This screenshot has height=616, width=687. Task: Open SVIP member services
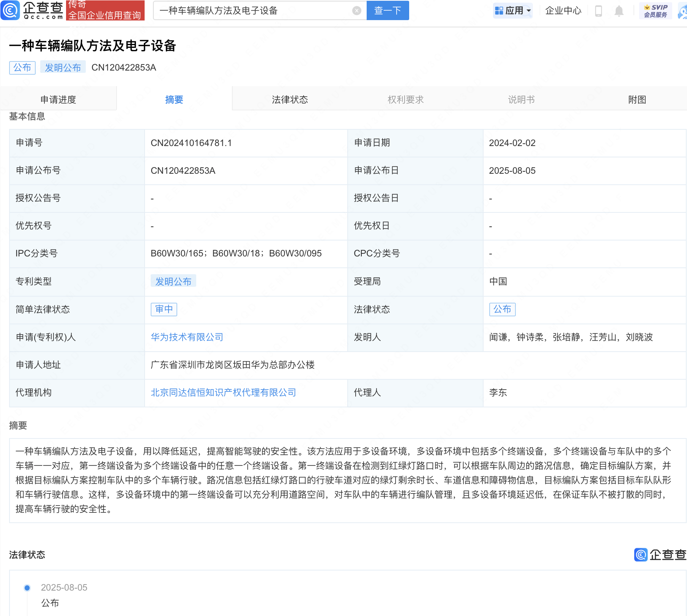(x=655, y=11)
